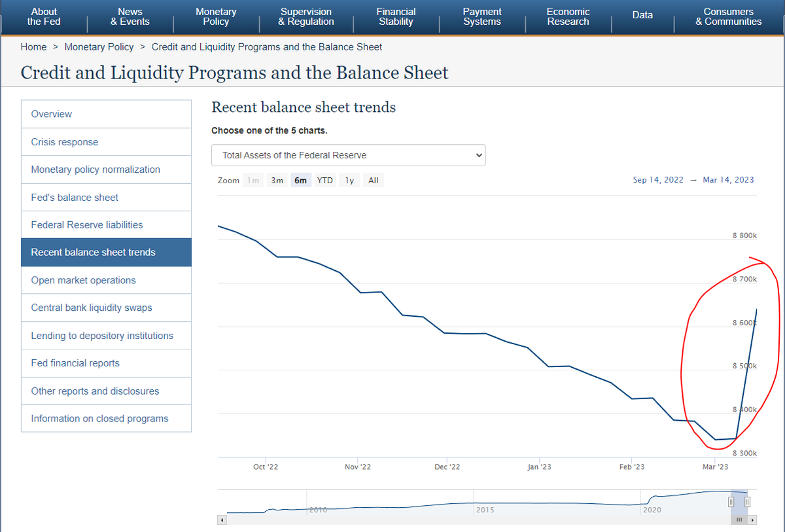The width and height of the screenshot is (785, 532).
Task: Open Information on closed programs item
Action: tap(106, 418)
